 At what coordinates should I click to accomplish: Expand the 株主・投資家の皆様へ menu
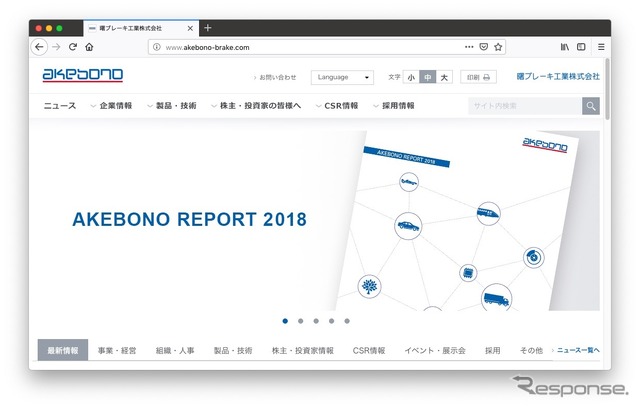click(256, 106)
